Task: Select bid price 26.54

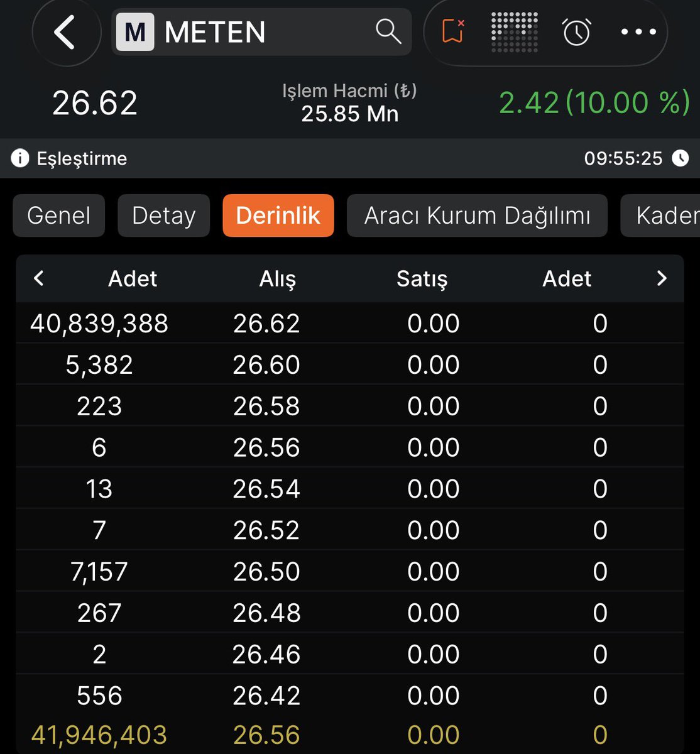Action: click(x=266, y=489)
